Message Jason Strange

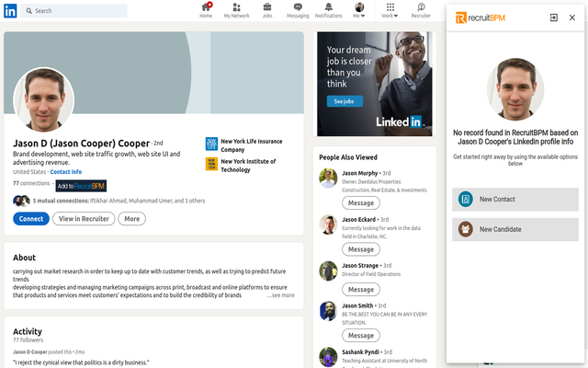(x=361, y=290)
